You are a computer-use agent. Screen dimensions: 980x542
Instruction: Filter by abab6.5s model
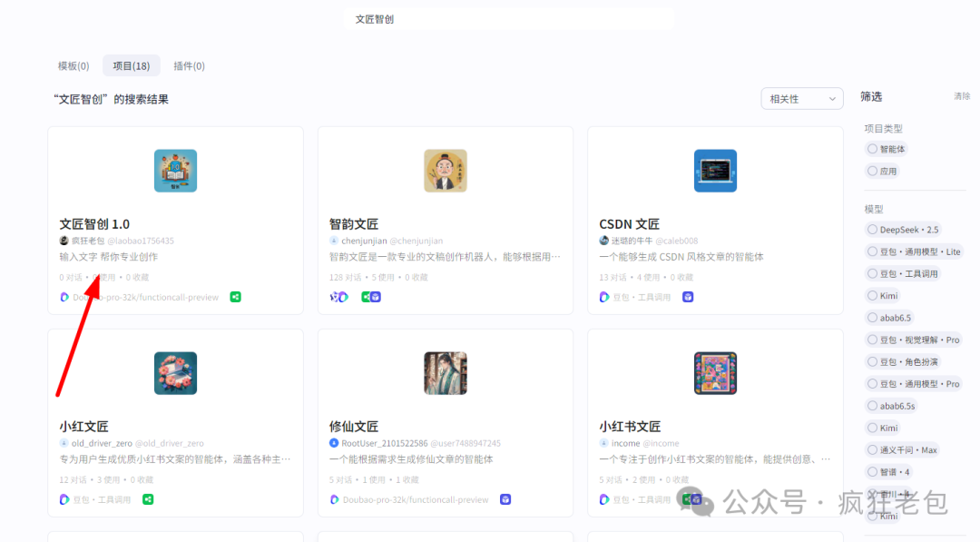[x=891, y=406]
